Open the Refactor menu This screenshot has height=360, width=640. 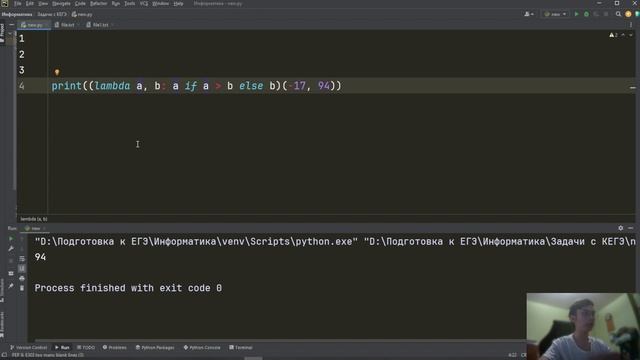pos(98,4)
